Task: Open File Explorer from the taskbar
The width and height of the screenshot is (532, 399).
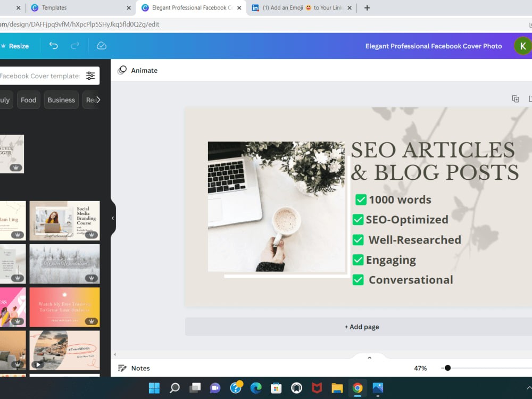Action: point(337,388)
